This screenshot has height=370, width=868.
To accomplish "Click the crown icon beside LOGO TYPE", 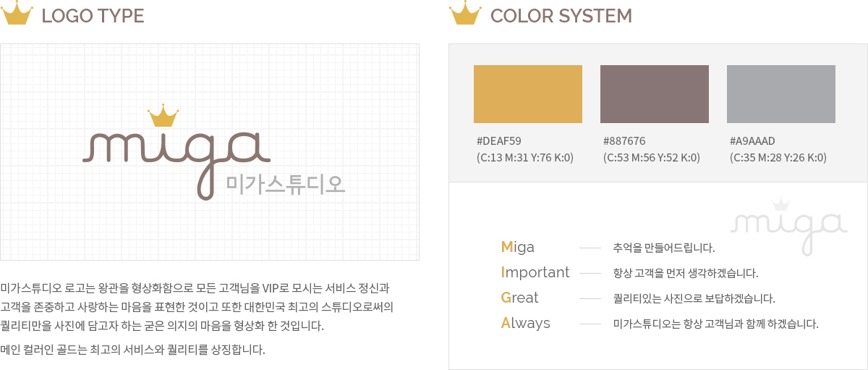I will pos(17,14).
